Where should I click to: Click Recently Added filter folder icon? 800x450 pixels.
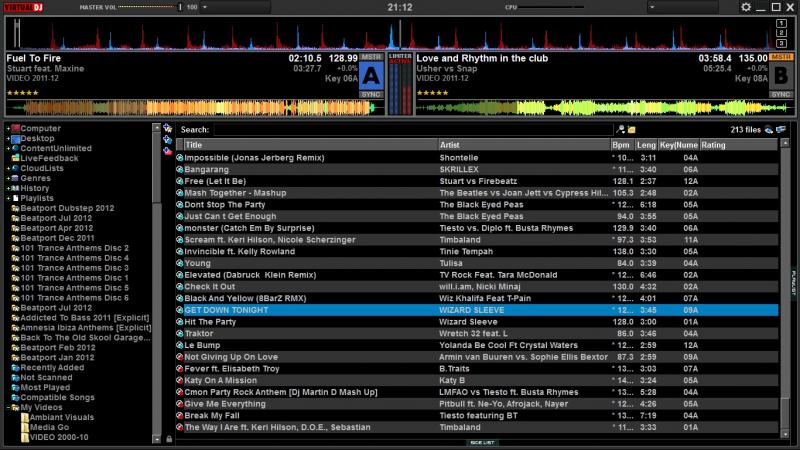(x=15, y=367)
